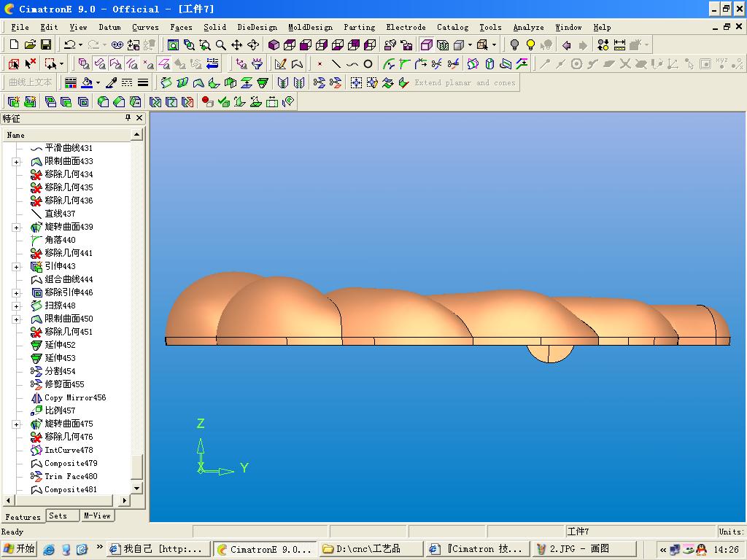Image resolution: width=747 pixels, height=560 pixels.
Task: Click the line weight icon
Action: point(143,83)
